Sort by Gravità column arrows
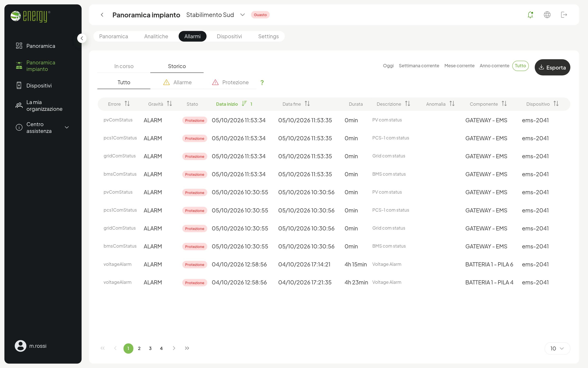This screenshot has height=368, width=588. point(169,104)
